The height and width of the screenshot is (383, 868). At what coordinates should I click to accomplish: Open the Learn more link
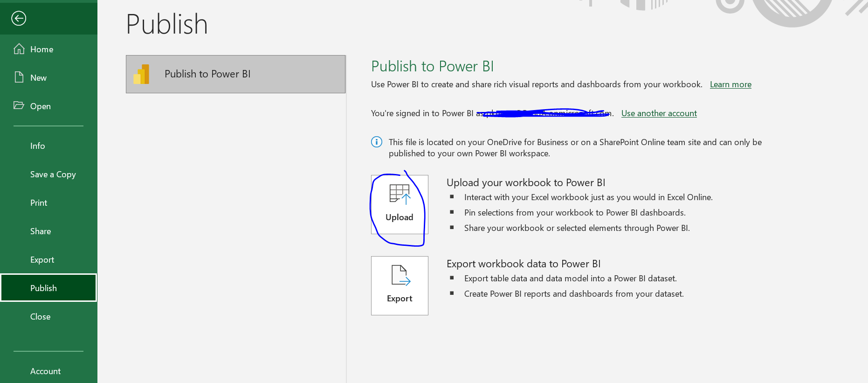(x=730, y=84)
